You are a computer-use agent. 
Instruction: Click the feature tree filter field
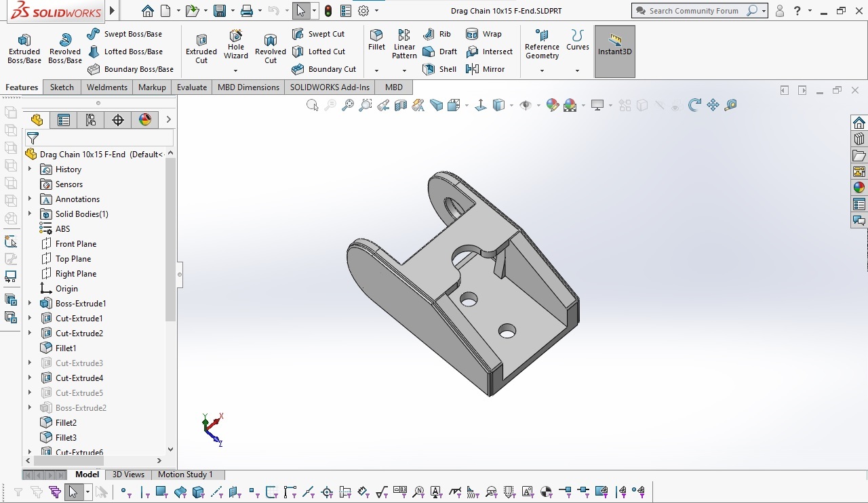click(100, 138)
